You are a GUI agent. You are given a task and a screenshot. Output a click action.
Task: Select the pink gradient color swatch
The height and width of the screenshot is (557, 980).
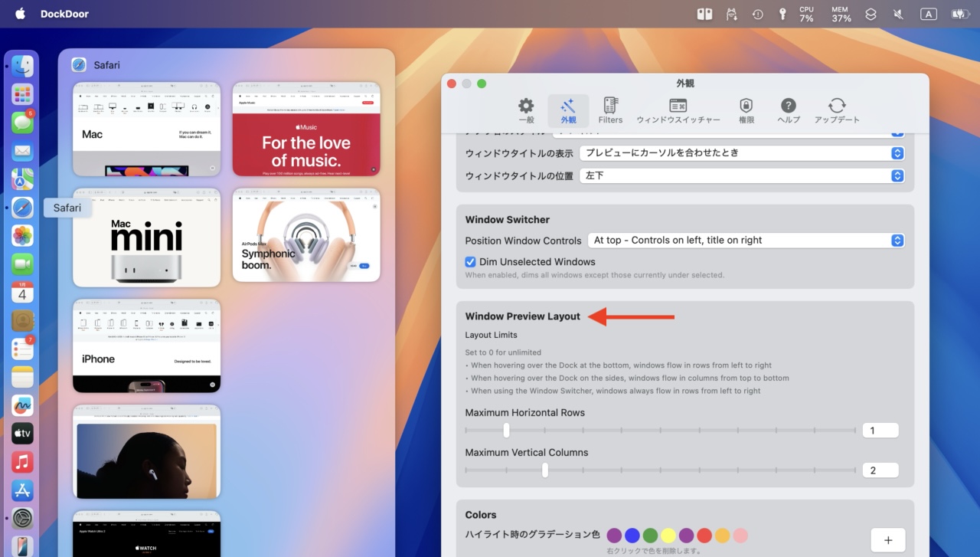coord(740,536)
